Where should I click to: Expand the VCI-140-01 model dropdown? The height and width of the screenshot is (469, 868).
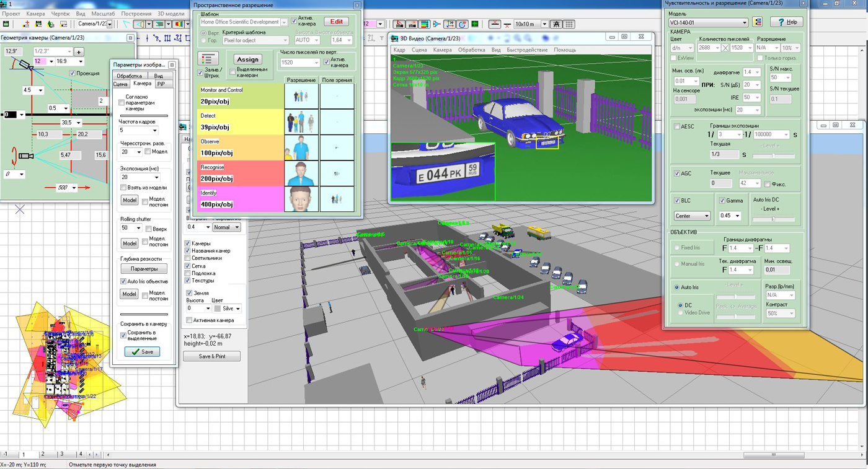tap(744, 23)
